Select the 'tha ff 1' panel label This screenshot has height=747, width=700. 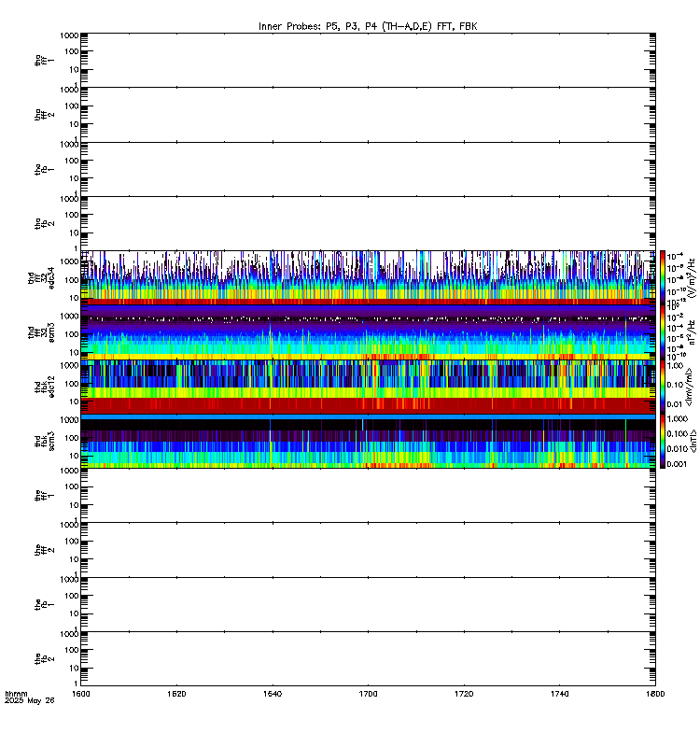[44, 60]
